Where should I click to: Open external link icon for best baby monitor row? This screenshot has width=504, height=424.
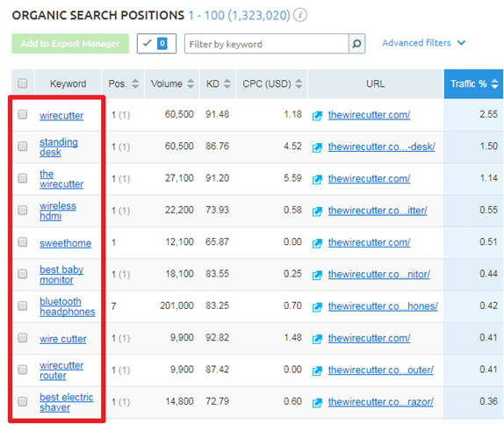[317, 275]
